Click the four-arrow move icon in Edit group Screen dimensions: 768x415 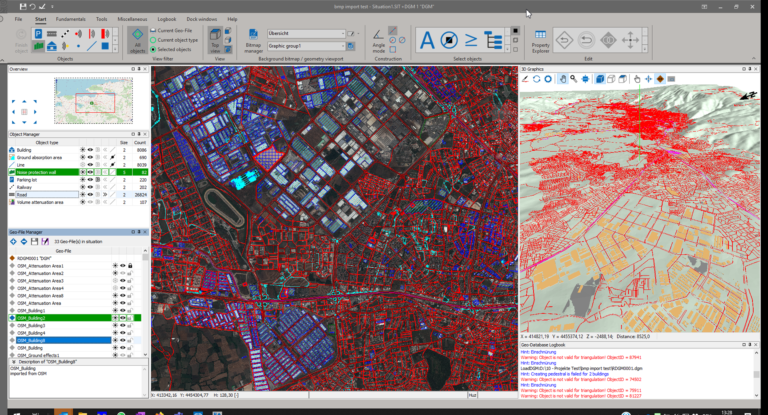coord(630,40)
